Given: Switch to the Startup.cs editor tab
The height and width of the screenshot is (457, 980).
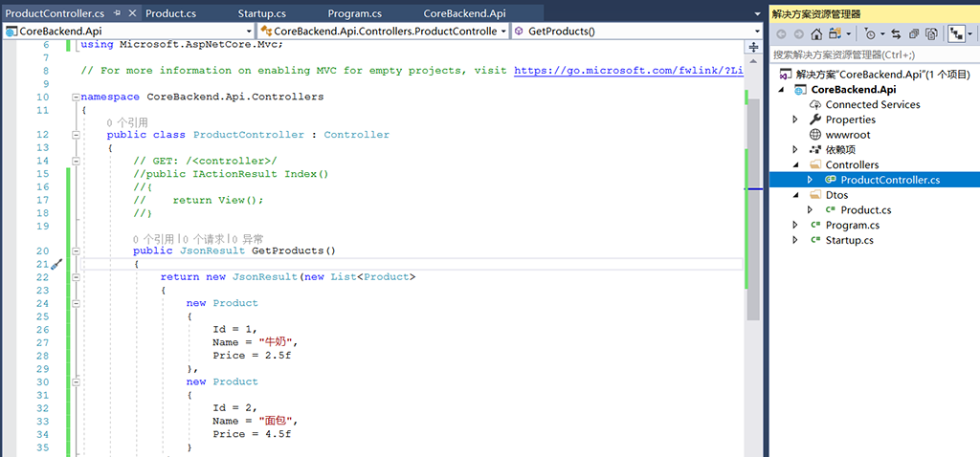Looking at the screenshot, I should click(x=262, y=13).
